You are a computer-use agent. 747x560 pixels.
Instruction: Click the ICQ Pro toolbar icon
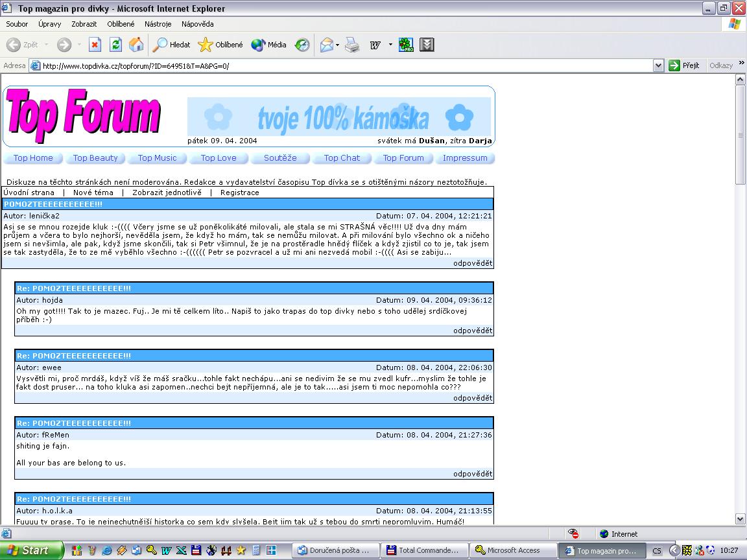tap(406, 45)
